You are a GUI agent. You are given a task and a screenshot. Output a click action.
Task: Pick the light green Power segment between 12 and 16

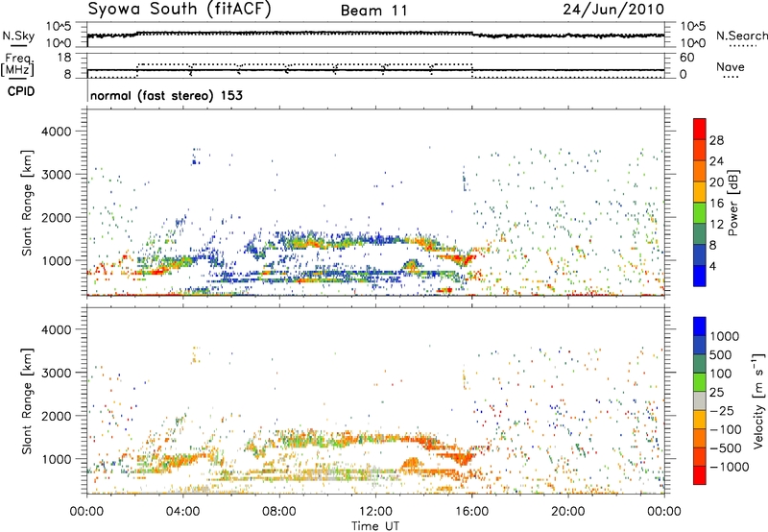(x=700, y=212)
